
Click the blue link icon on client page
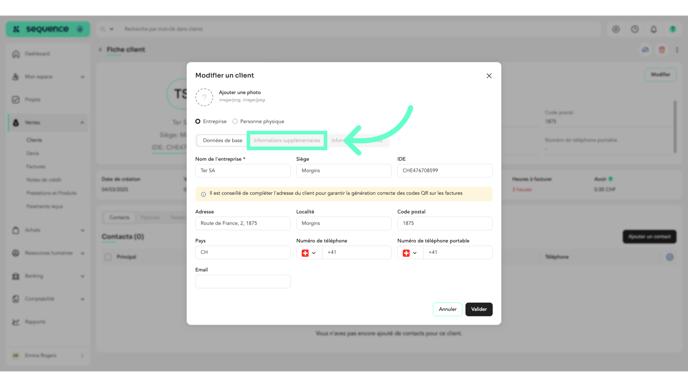[645, 50]
